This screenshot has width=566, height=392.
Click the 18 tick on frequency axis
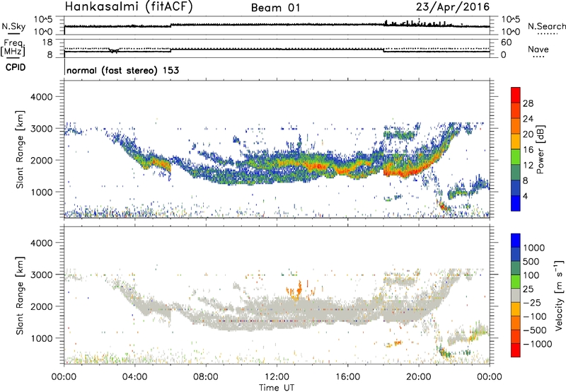47,42
